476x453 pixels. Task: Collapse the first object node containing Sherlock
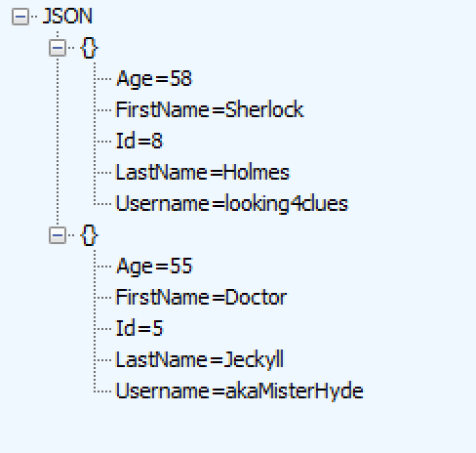point(58,48)
